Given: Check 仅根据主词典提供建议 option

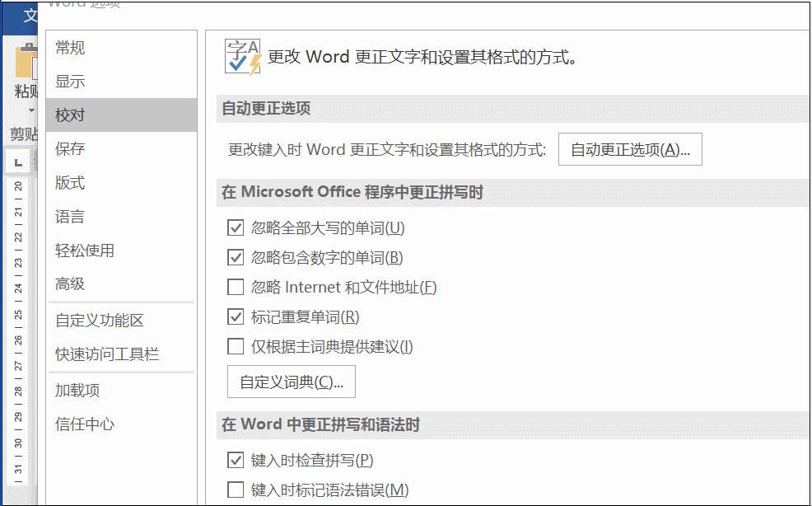Looking at the screenshot, I should point(235,346).
